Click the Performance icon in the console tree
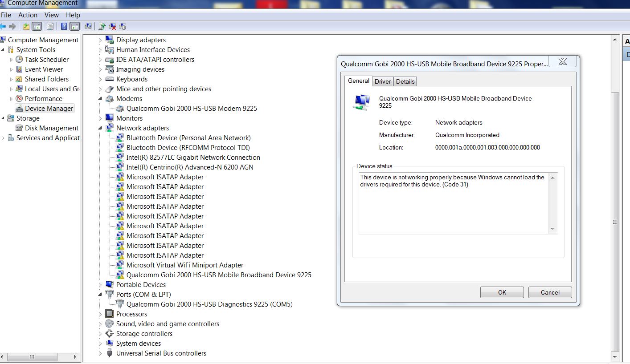630x364 pixels. click(19, 98)
